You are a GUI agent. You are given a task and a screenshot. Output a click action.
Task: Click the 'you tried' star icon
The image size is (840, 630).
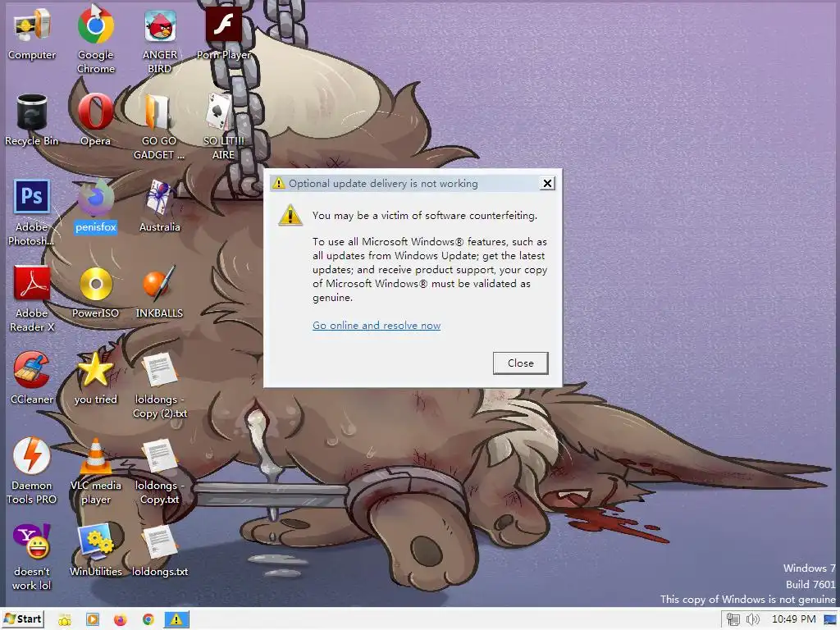95,379
